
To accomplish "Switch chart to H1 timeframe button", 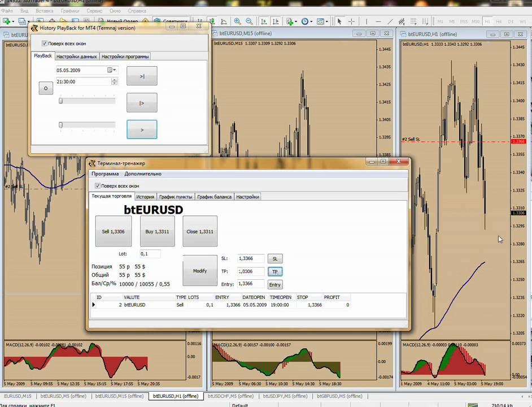I will click(487, 21).
